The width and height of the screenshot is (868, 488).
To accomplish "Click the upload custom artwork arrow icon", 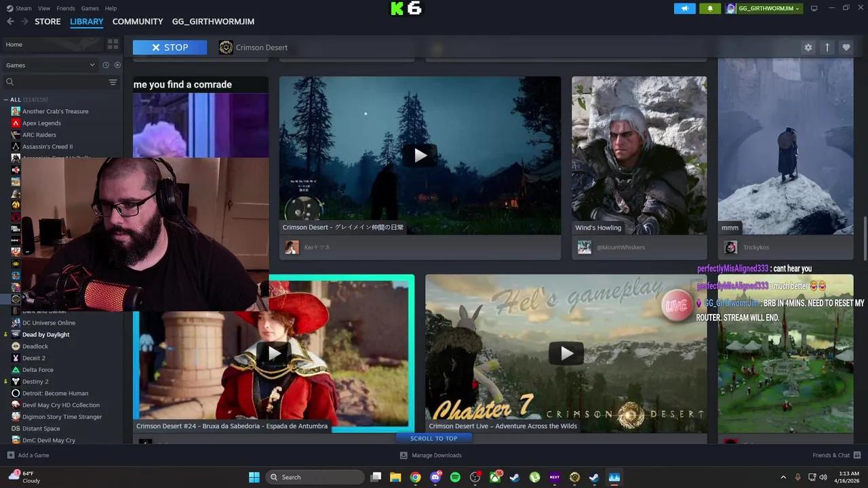I will pos(827,47).
